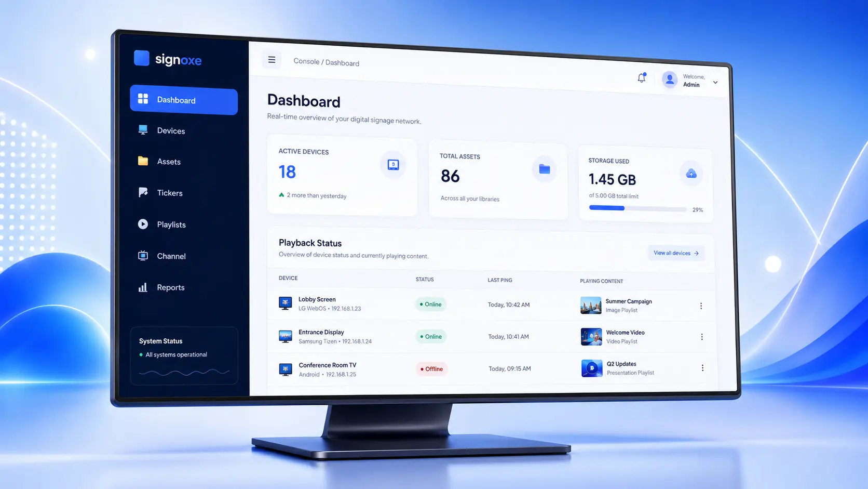Click the PLAYING CONTENT column header
868x489 pixels.
pos(602,281)
